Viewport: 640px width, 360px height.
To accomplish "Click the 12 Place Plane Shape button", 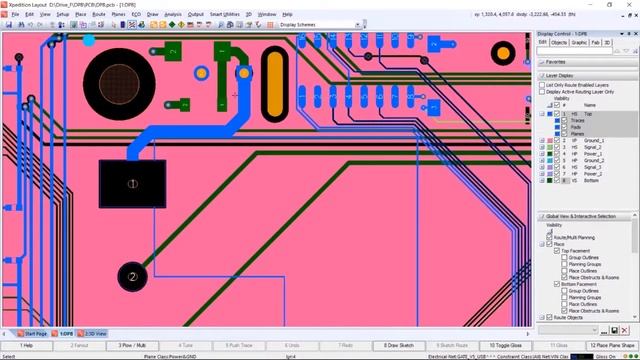I will [x=612, y=345].
